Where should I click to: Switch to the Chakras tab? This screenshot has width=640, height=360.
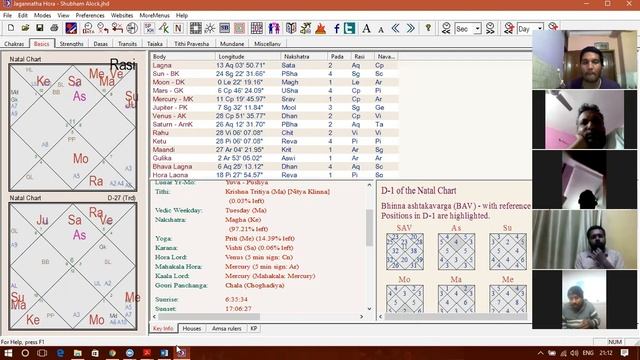(14, 44)
